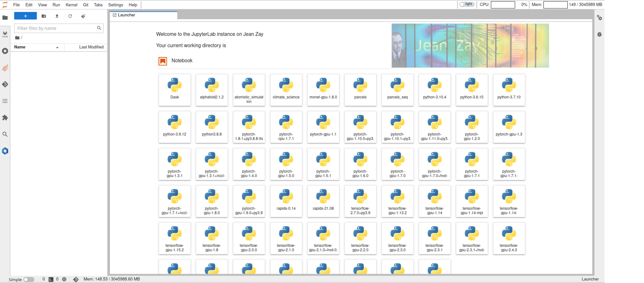The width and height of the screenshot is (644, 283).
Task: Open the Git panel in left sidebar
Action: 5,84
